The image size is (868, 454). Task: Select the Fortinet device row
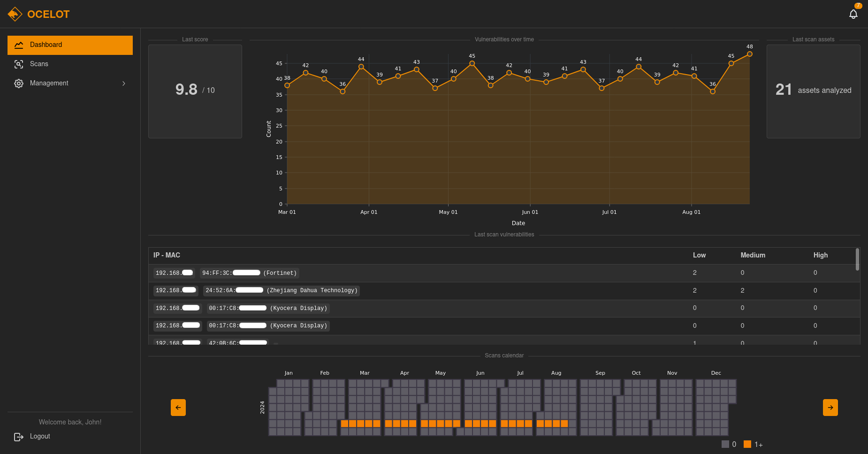click(504, 273)
